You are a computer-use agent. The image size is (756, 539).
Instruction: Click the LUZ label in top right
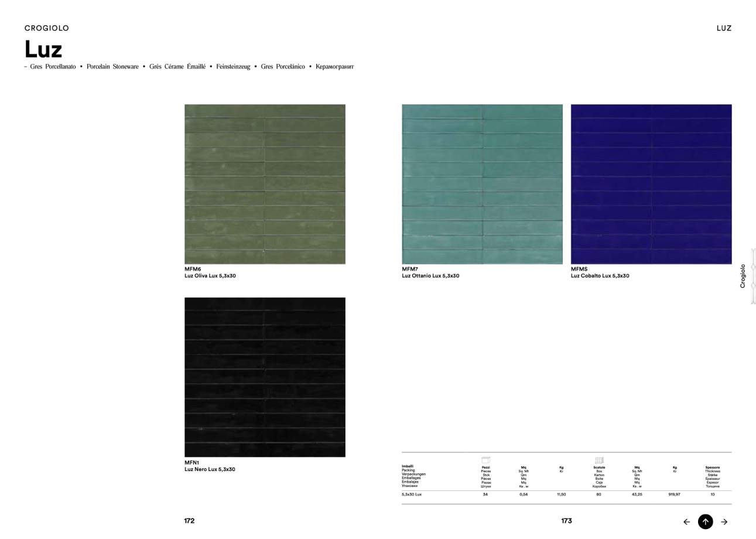(x=724, y=28)
